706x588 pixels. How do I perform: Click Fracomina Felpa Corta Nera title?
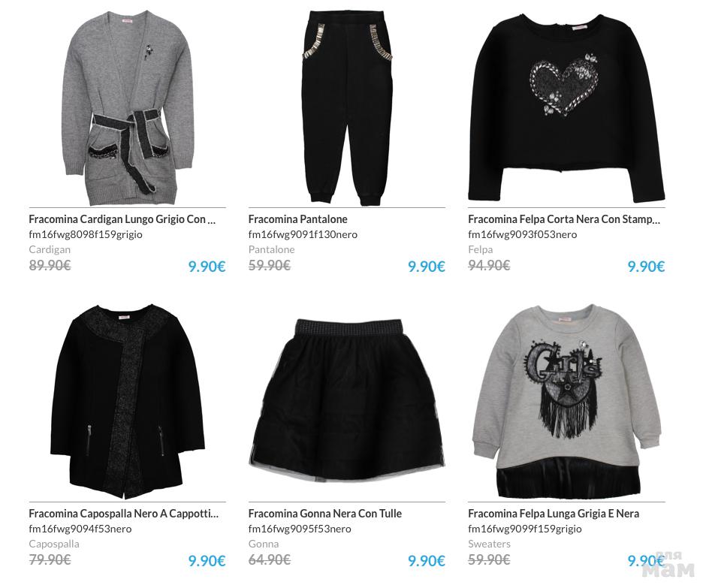[x=564, y=219]
